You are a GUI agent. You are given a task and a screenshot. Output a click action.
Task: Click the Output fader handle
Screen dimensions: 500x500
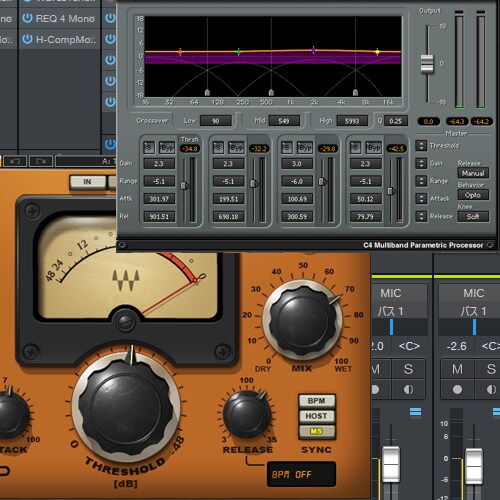tap(427, 63)
